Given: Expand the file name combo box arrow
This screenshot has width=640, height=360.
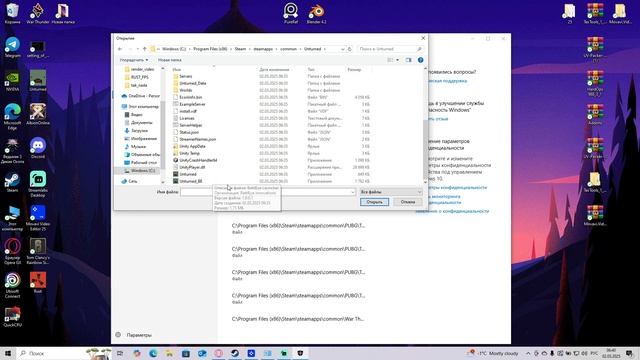Looking at the screenshot, I should (x=353, y=192).
